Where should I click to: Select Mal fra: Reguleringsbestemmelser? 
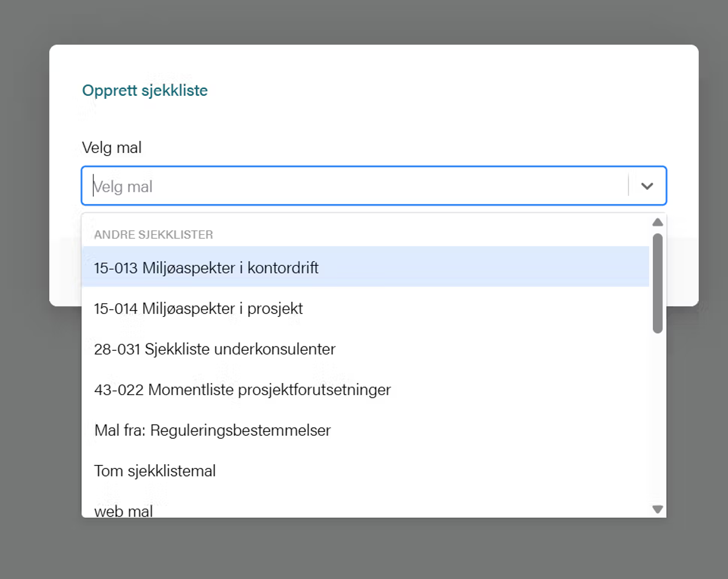click(212, 430)
